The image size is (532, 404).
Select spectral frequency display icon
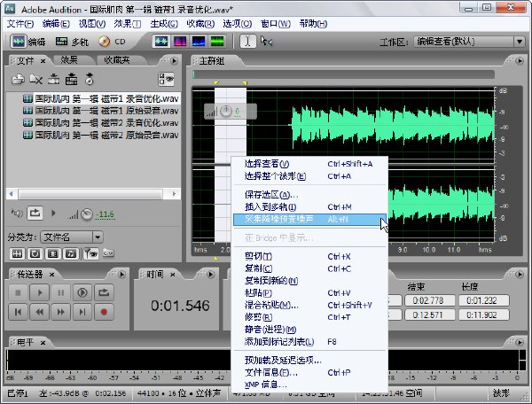tap(180, 42)
